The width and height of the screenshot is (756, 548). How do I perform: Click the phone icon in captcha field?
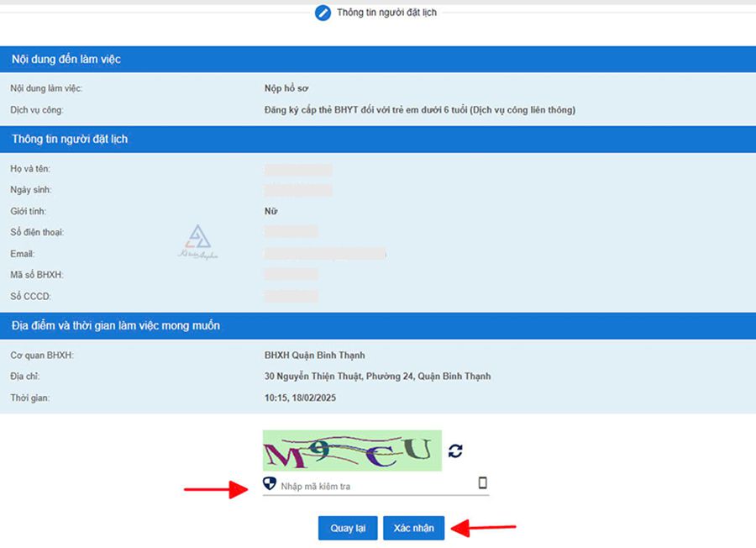(x=482, y=482)
